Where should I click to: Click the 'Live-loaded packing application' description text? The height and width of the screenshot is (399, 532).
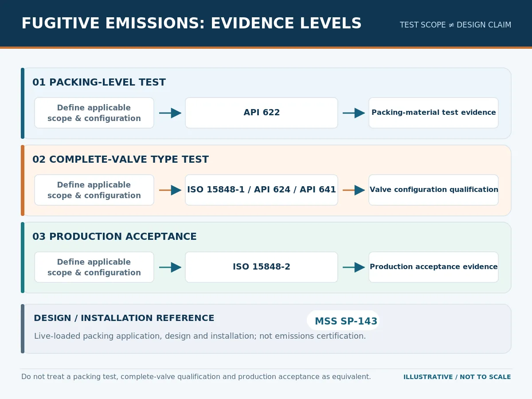(200, 336)
